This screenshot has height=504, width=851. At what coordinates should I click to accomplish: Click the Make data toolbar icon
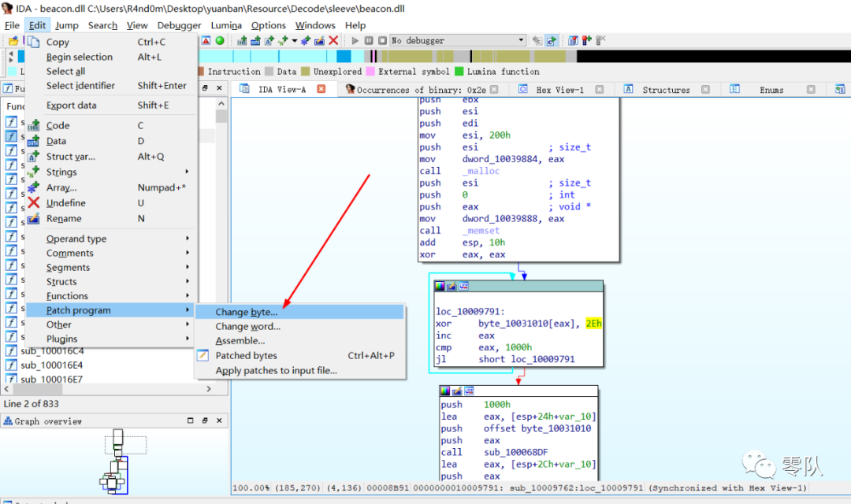(x=255, y=41)
